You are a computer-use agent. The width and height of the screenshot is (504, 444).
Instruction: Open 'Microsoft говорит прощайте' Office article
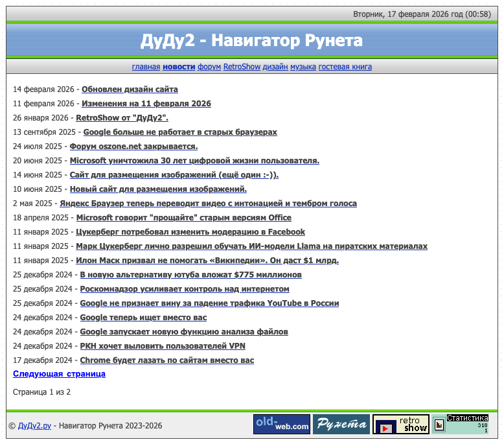click(x=184, y=218)
